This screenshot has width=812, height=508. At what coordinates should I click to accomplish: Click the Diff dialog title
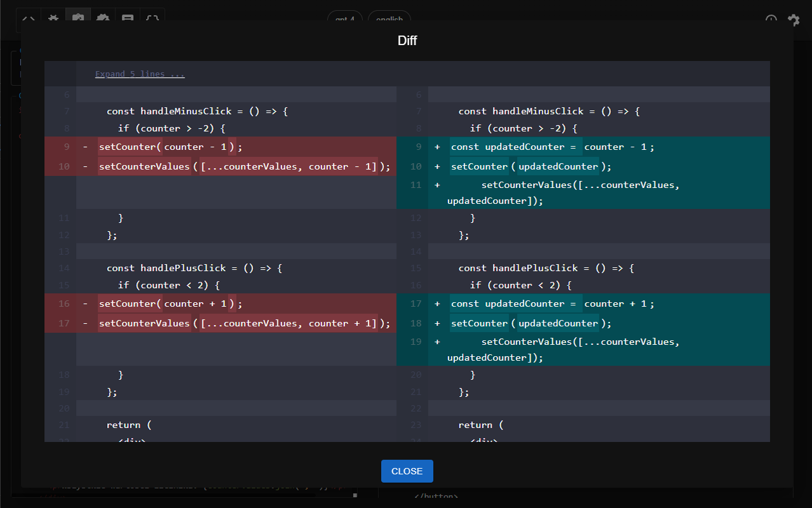point(407,40)
